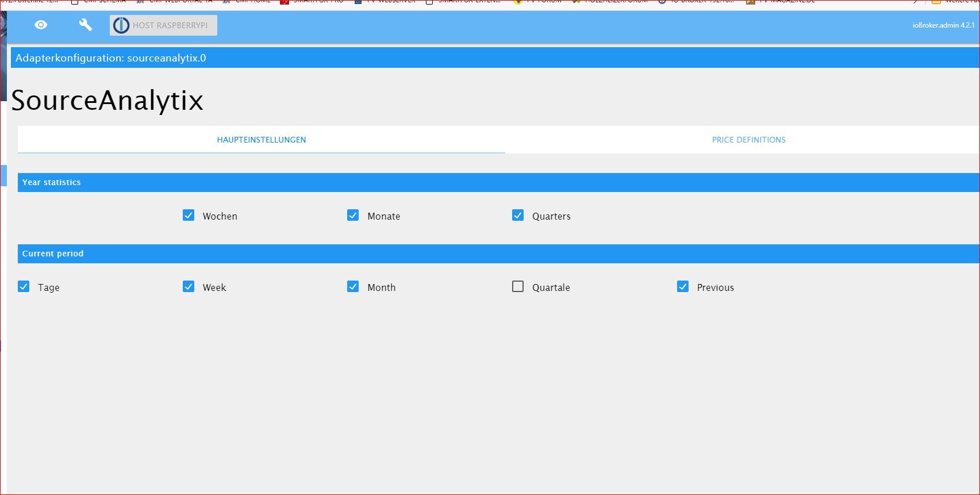This screenshot has width=980, height=495.
Task: Click the eye visibility icon in top bar
Action: click(x=41, y=25)
